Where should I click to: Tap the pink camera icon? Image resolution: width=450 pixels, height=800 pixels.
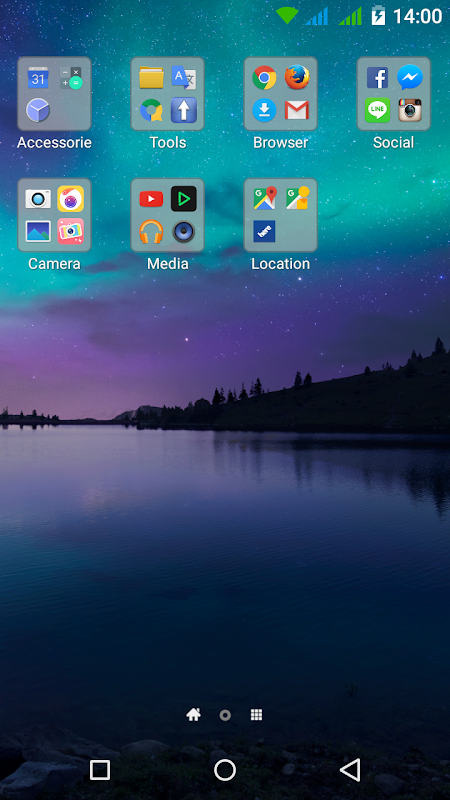[71, 231]
